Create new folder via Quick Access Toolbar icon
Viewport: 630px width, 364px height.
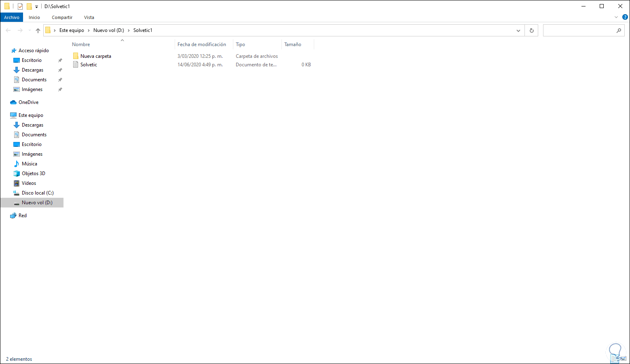(x=29, y=6)
